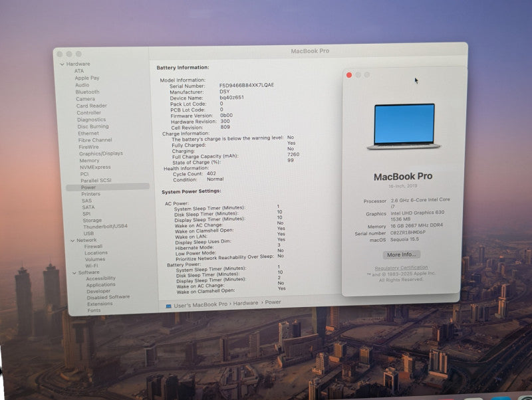Select Card Reader in the sidebar
532x400 pixels.
(x=92, y=106)
